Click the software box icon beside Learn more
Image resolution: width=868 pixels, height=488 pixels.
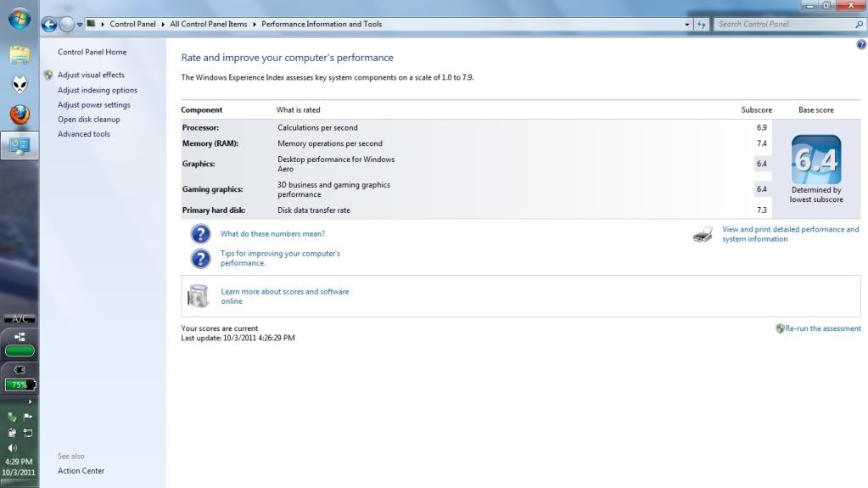(198, 296)
